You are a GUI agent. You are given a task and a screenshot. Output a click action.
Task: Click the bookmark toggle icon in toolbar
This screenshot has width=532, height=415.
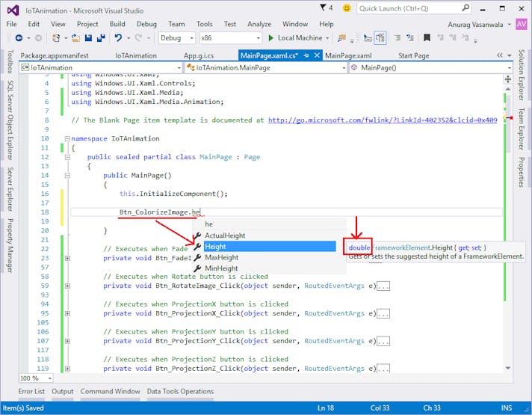coord(427,37)
